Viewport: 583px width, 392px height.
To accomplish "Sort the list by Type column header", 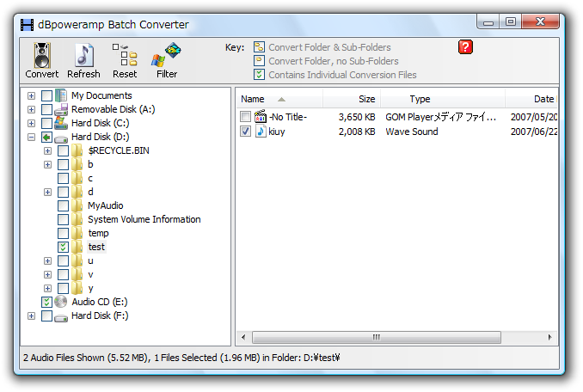I will coord(443,99).
